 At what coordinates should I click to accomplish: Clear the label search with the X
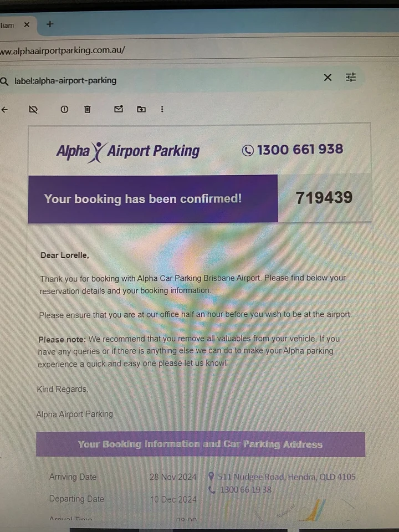[328, 78]
